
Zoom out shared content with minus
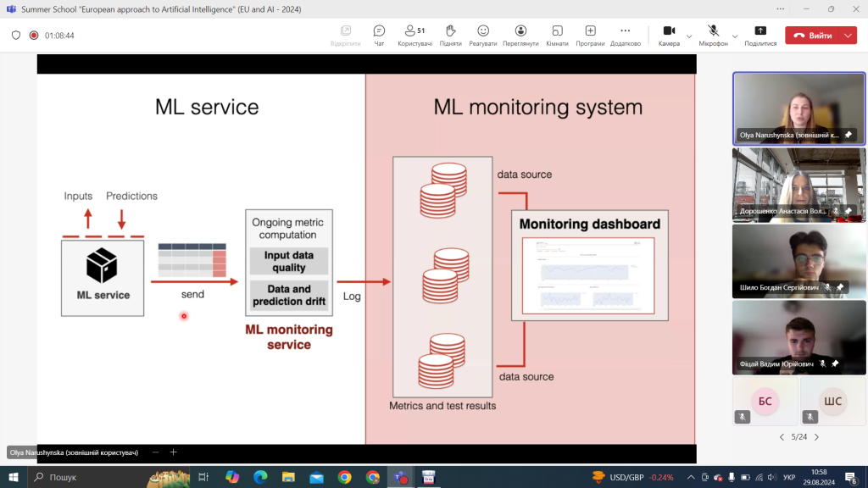point(155,452)
